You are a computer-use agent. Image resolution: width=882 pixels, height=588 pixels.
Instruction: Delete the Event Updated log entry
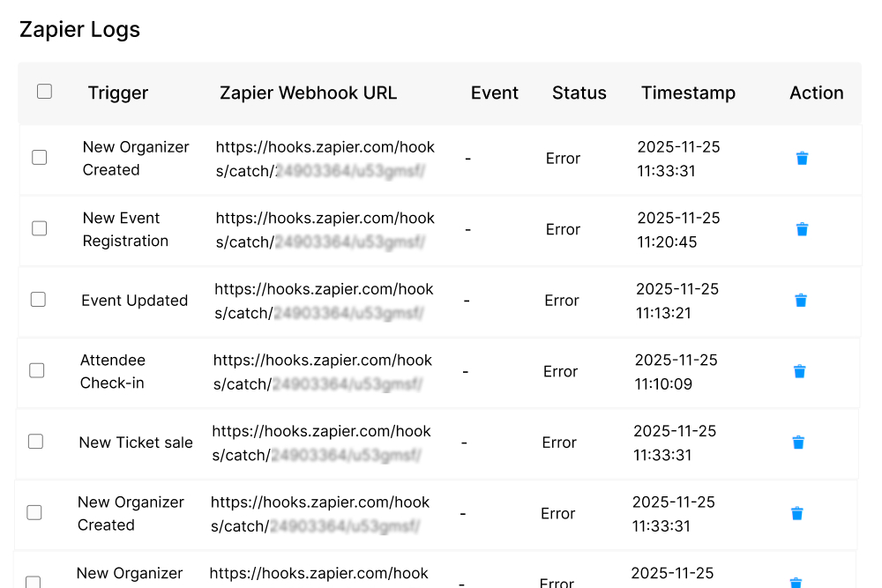click(800, 301)
